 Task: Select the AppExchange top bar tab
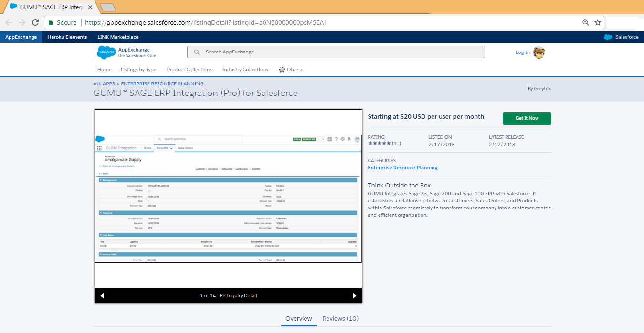(21, 37)
